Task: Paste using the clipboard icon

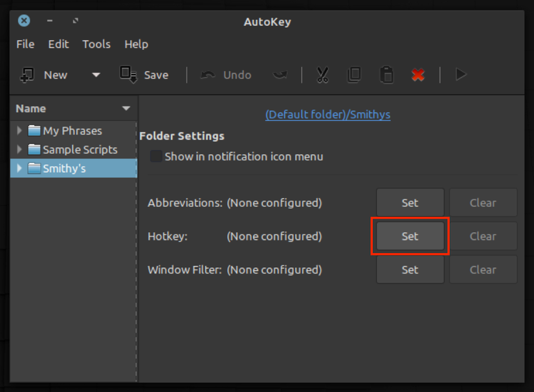Action: (386, 74)
